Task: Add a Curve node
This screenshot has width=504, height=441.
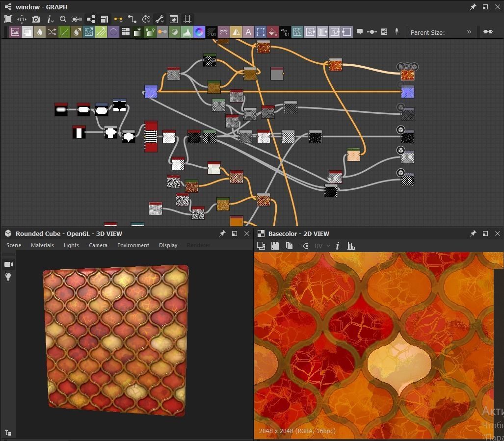Action: tap(64, 32)
